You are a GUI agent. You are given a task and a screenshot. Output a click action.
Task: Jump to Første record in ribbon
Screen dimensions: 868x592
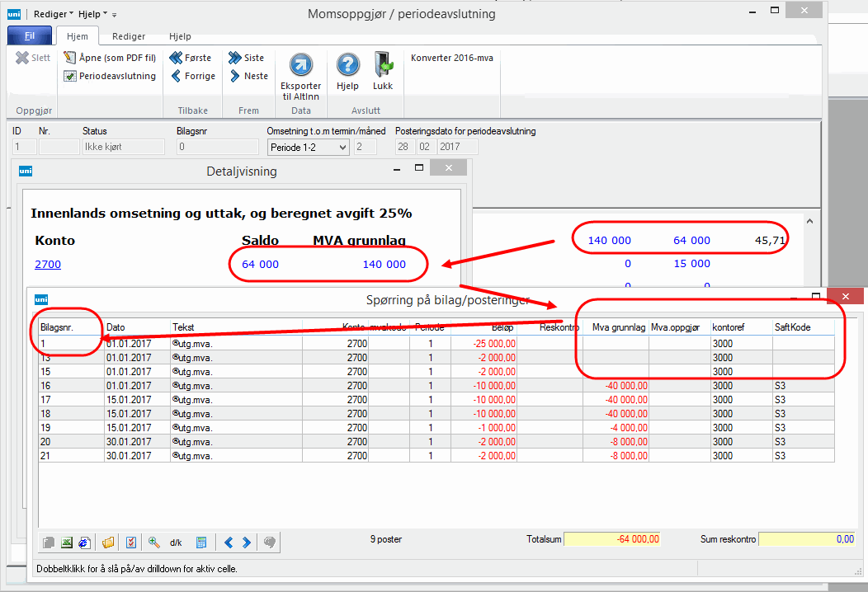tap(191, 58)
